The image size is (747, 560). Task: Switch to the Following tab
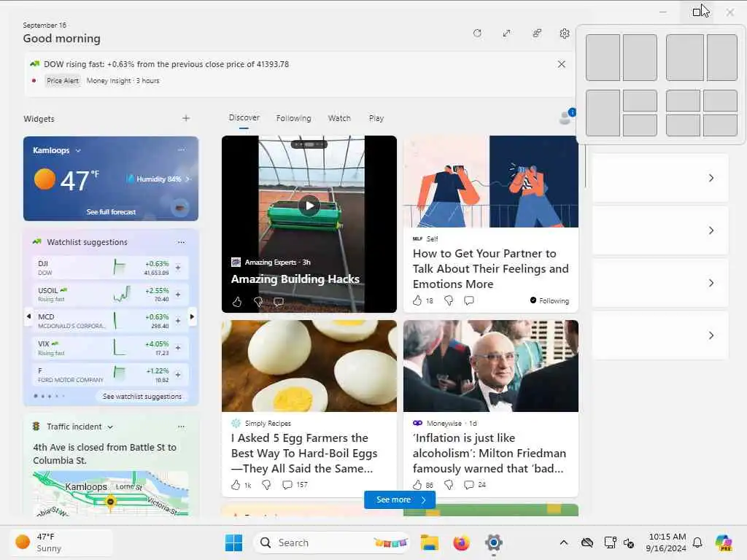tap(293, 118)
